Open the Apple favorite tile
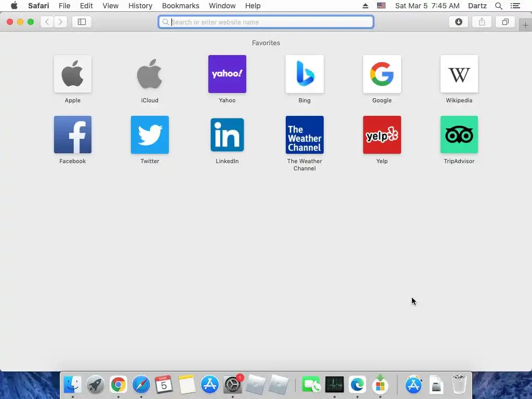This screenshot has height=399, width=532. coord(73,74)
